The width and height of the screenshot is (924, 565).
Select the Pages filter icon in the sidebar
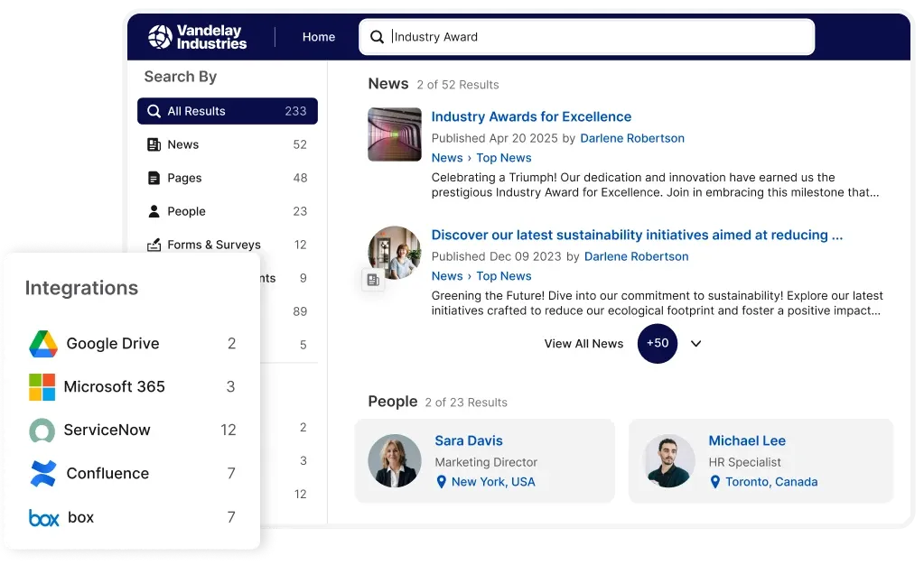154,178
